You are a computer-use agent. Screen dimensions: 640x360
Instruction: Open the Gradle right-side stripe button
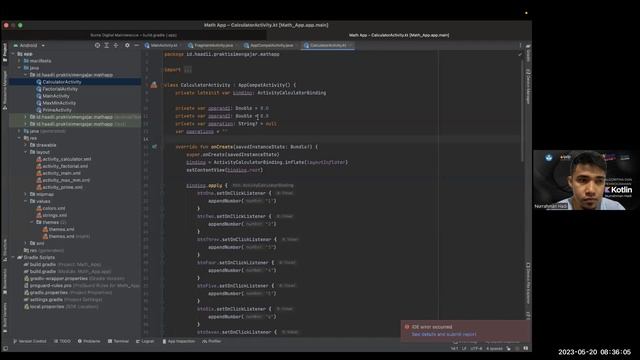pyautogui.click(x=528, y=53)
